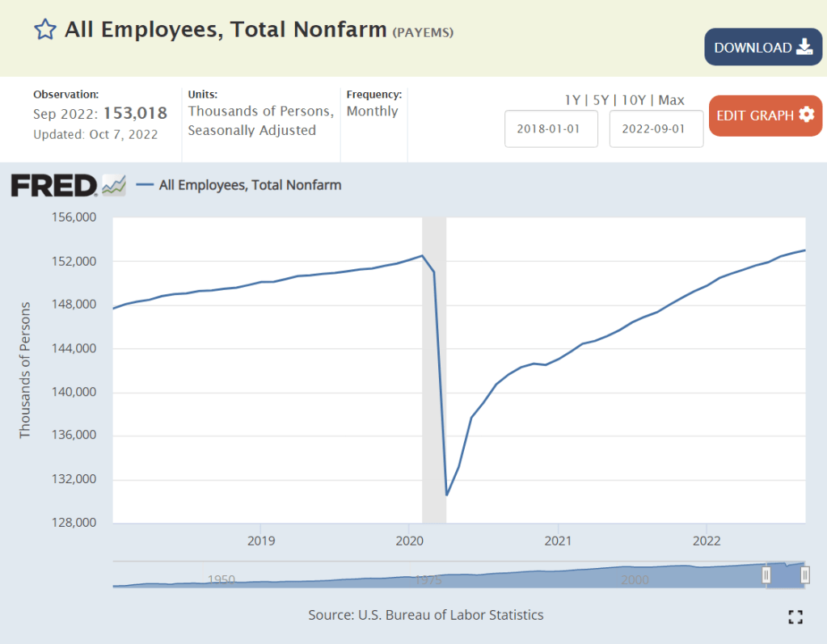Viewport: 827px width, 644px height.
Task: Click the PAYEMS series ID text
Action: click(423, 32)
